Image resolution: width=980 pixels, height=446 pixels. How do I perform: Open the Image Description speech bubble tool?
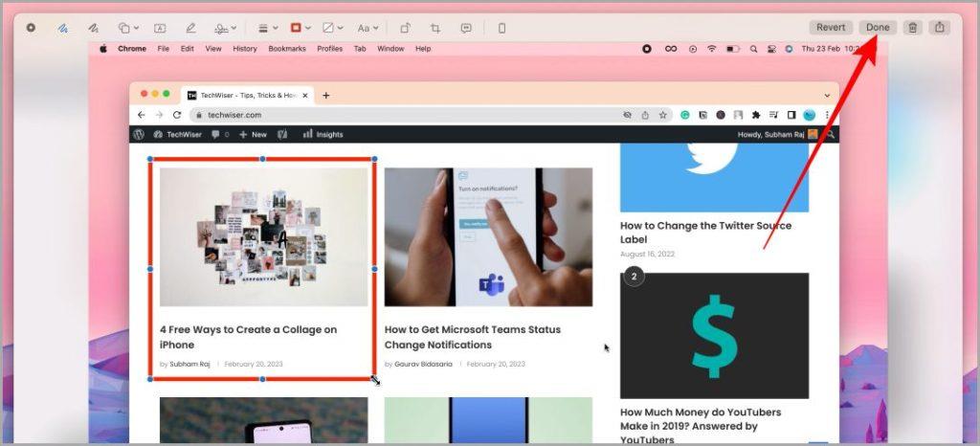point(466,28)
